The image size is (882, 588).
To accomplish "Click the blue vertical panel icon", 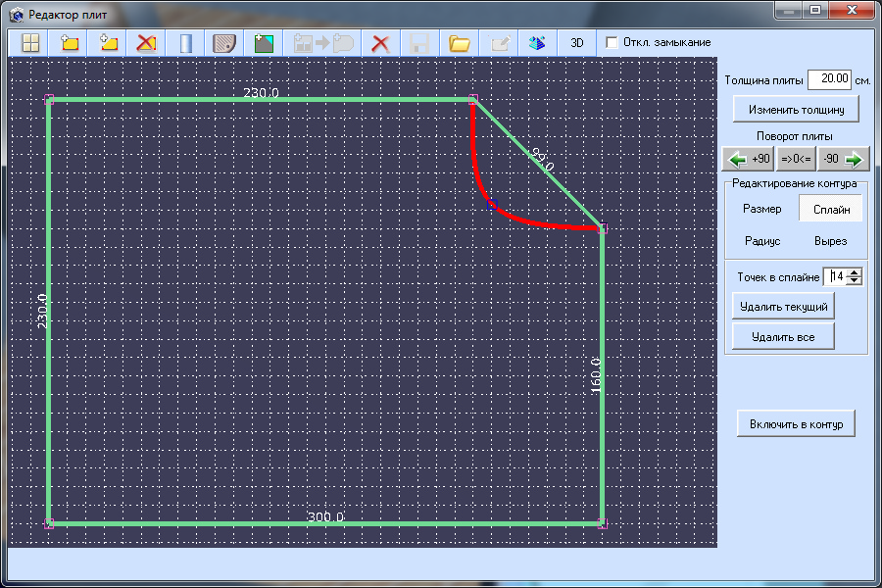I will click(x=185, y=43).
